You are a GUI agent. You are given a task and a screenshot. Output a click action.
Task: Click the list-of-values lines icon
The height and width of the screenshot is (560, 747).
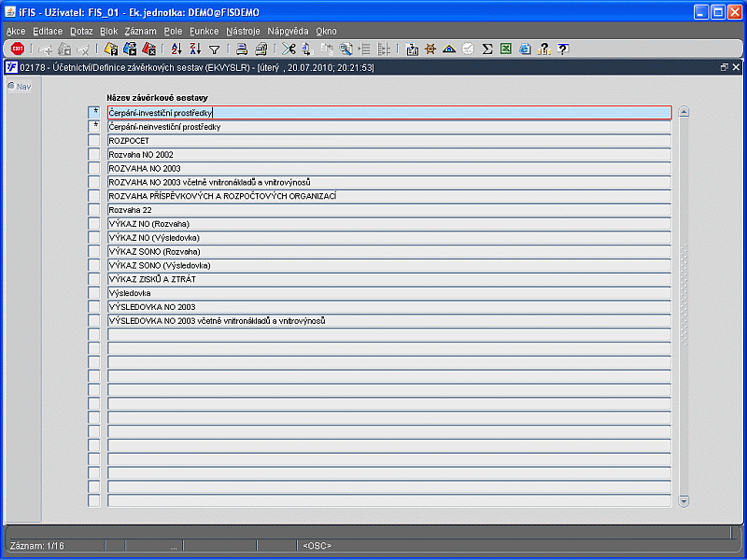point(365,49)
